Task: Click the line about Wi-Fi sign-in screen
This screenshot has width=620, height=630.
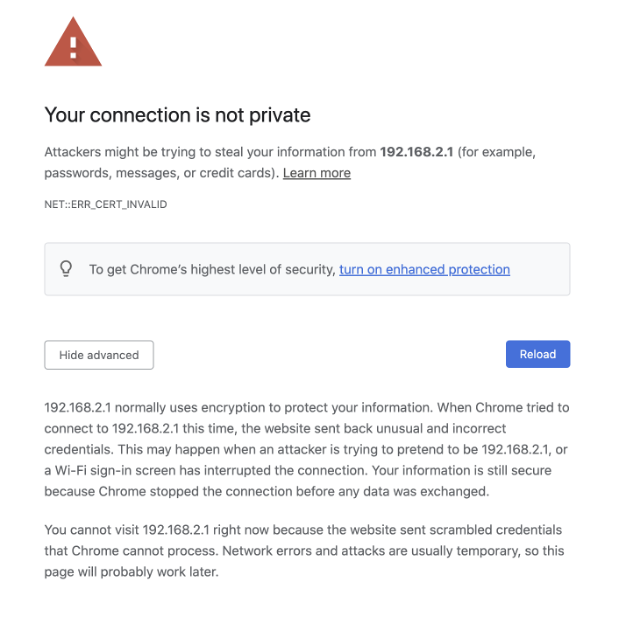Action: pyautogui.click(x=298, y=470)
